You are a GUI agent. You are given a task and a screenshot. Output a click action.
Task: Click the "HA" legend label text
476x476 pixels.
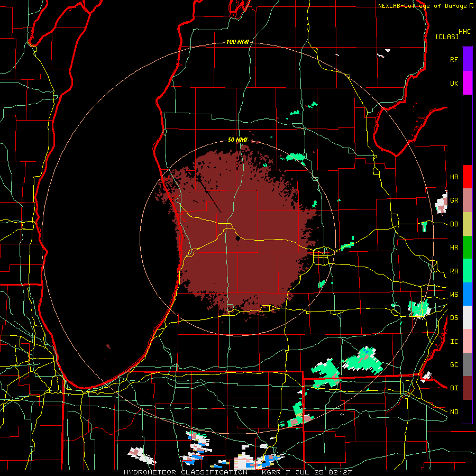[x=454, y=177]
